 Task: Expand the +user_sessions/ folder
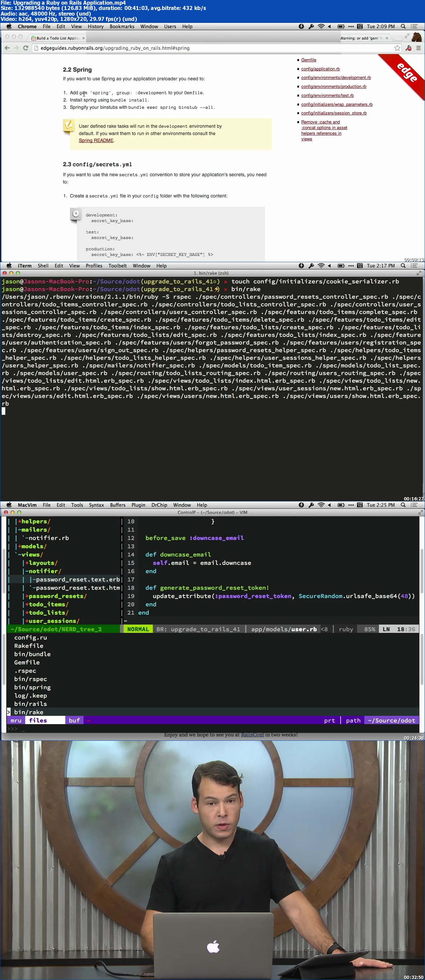click(52, 621)
